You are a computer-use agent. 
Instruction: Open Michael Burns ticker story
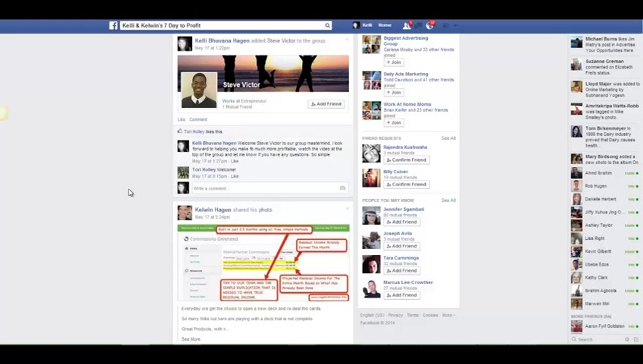[x=605, y=44]
